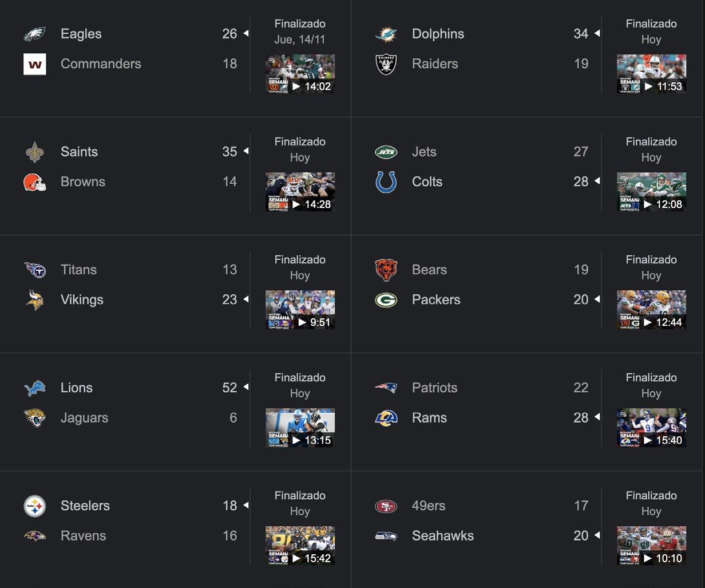Click the Rams team logo
705x588 pixels.
click(x=386, y=418)
